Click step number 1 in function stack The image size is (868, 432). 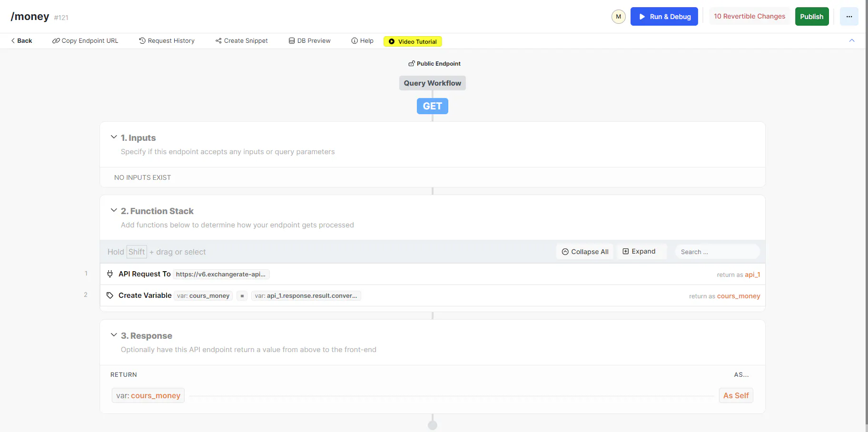click(x=86, y=274)
